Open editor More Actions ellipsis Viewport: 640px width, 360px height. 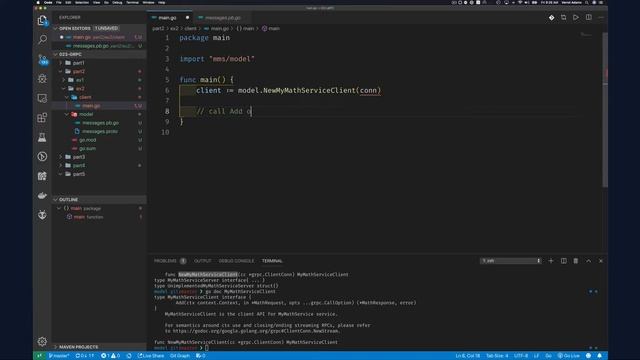(601, 18)
